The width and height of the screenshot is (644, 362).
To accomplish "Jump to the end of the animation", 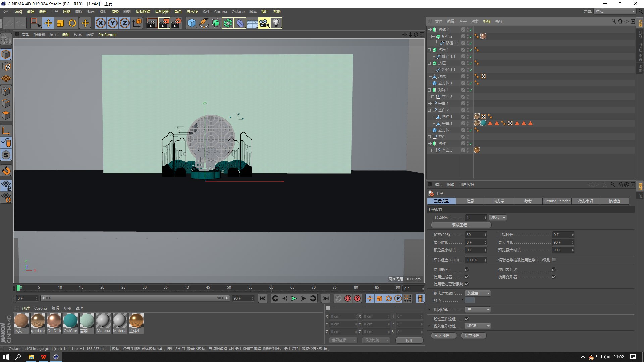I will pos(325,298).
